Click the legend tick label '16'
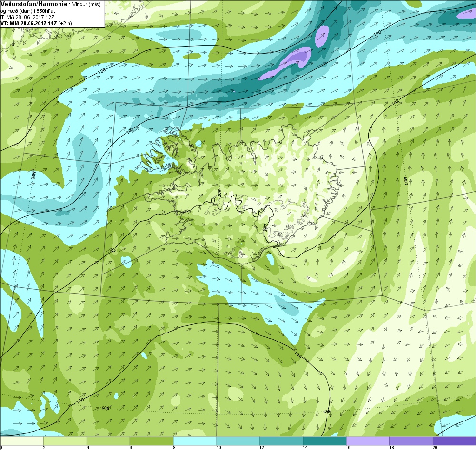The height and width of the screenshot is (450, 476). (348, 447)
